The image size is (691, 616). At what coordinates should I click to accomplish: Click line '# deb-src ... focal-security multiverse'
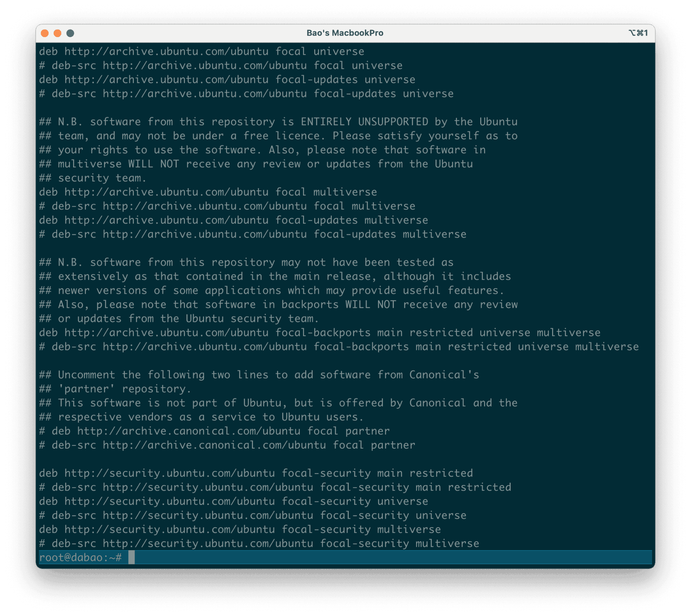[259, 543]
